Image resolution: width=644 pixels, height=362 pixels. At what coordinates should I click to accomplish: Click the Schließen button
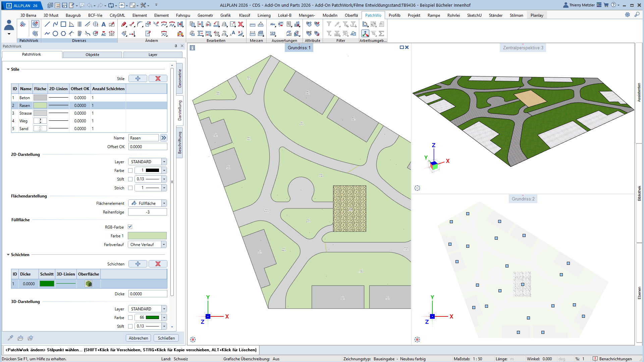[x=166, y=338]
